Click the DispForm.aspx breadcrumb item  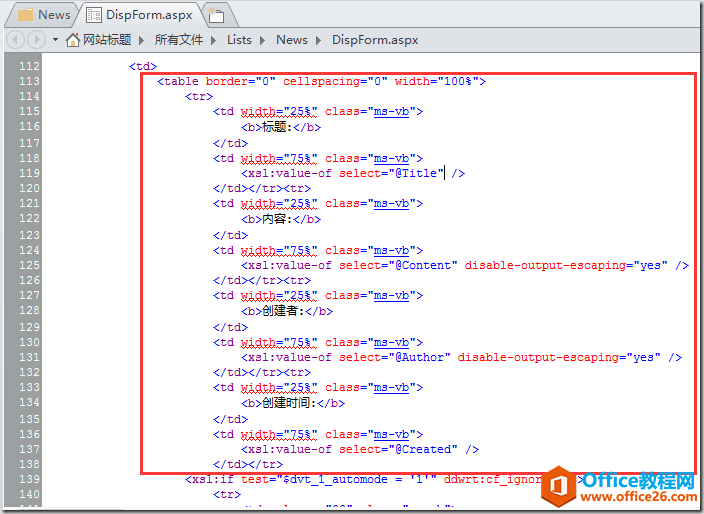click(x=375, y=40)
